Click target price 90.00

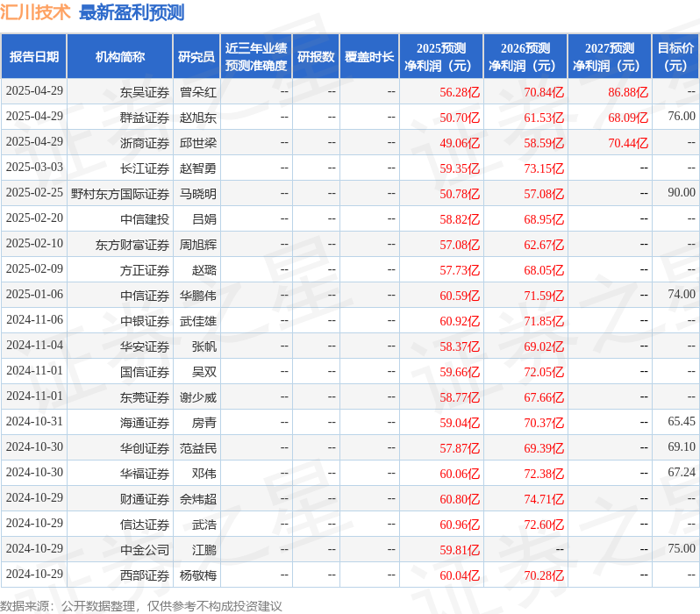(682, 192)
